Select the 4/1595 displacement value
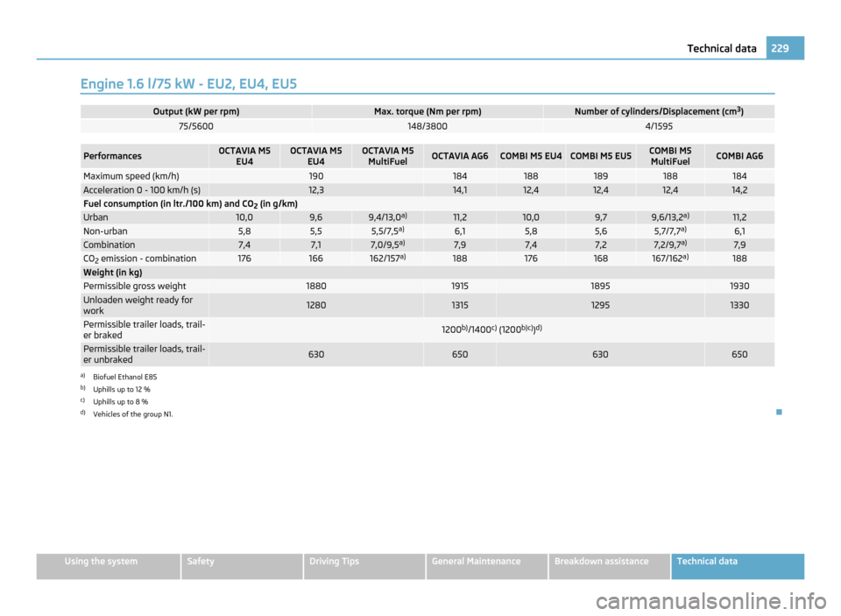This screenshot has width=841, height=616. click(x=659, y=126)
